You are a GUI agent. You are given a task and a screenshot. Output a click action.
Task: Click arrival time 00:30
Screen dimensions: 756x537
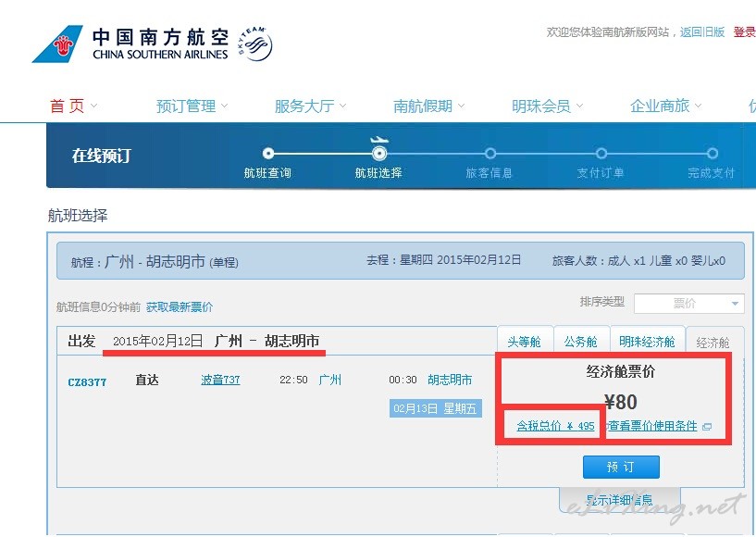pyautogui.click(x=403, y=380)
